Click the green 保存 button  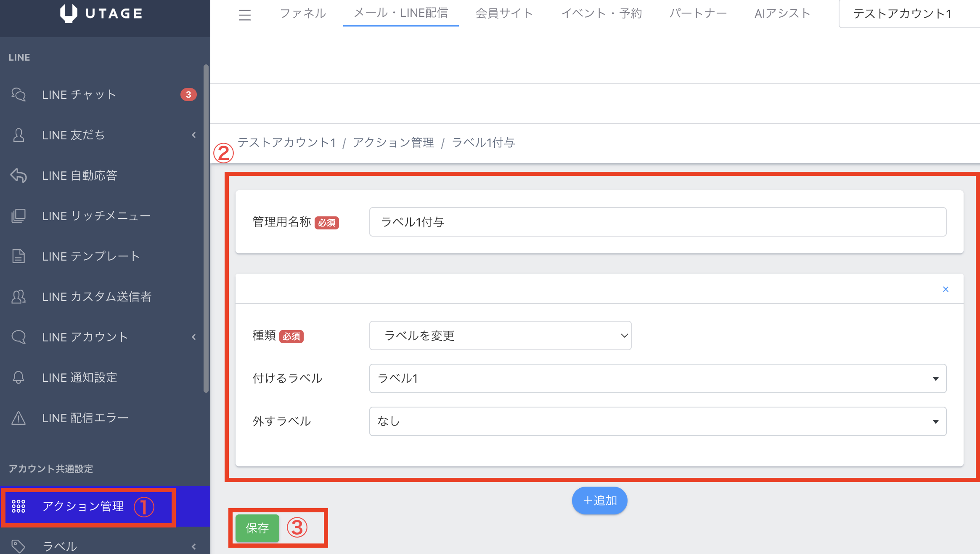[x=257, y=528]
